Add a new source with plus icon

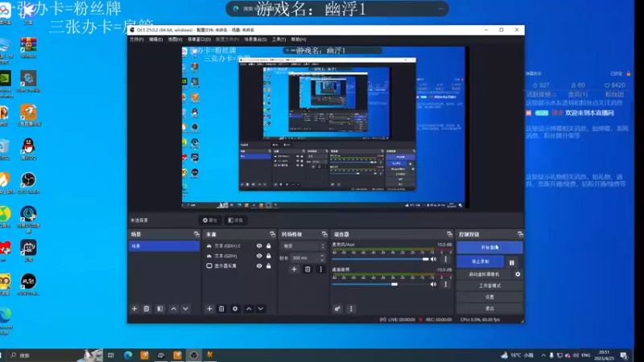coord(209,309)
